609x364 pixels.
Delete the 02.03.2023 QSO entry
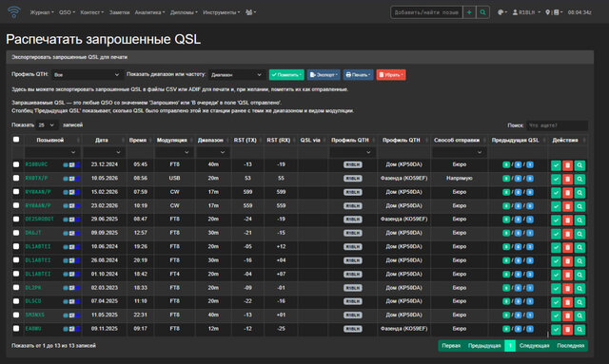point(567,288)
